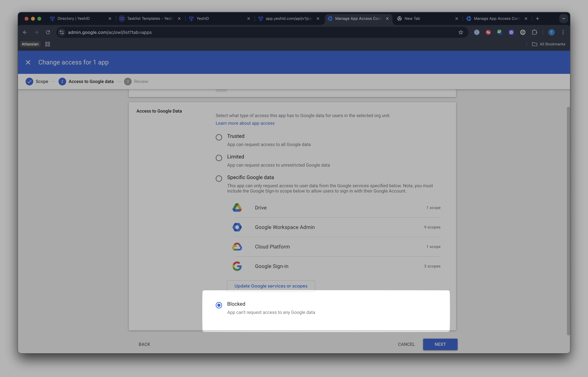The height and width of the screenshot is (377, 588).
Task: Click the 9 scopes count
Action: coord(432,227)
